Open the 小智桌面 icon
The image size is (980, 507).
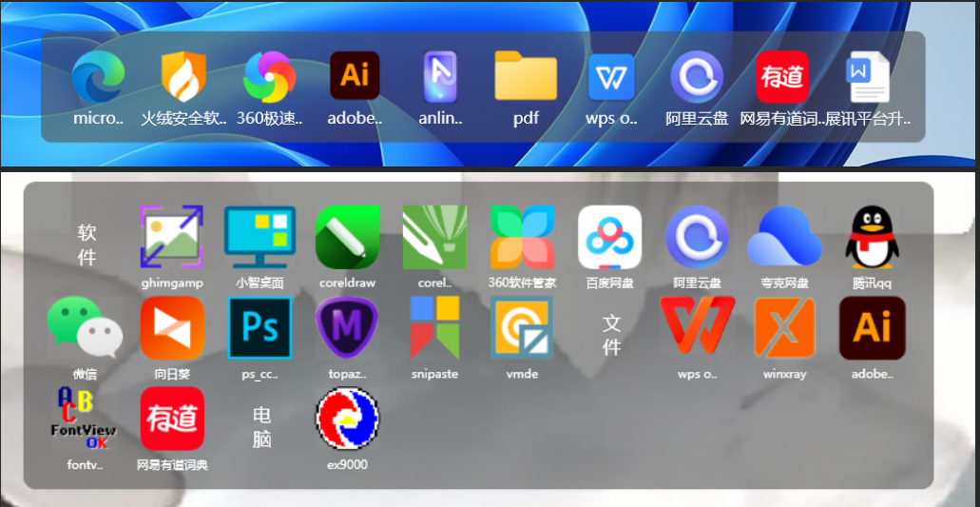260,237
